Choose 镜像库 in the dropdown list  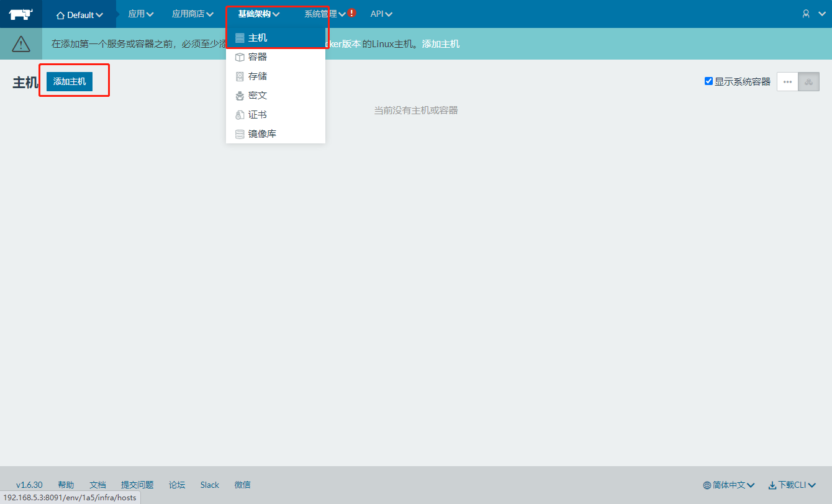tap(261, 134)
